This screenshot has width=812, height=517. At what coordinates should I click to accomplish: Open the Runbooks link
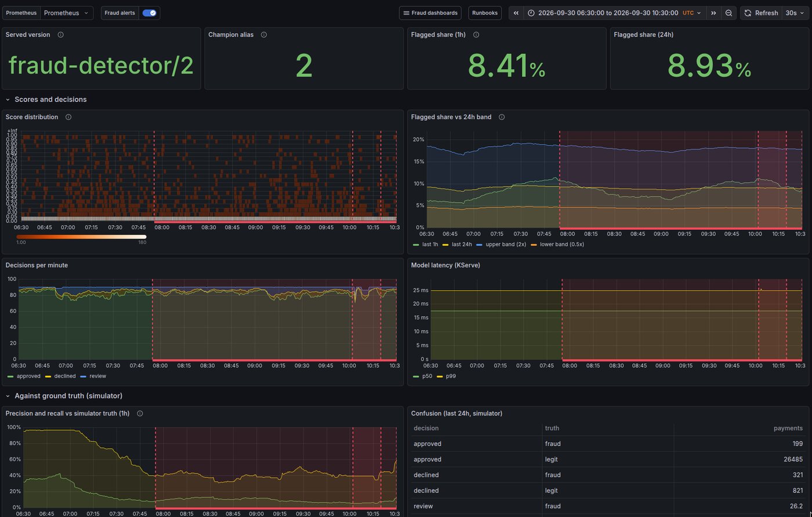point(485,13)
